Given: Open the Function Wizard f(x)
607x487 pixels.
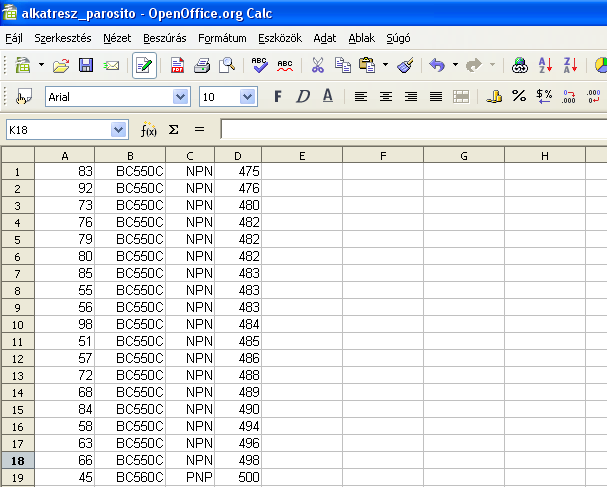Looking at the screenshot, I should tap(149, 129).
